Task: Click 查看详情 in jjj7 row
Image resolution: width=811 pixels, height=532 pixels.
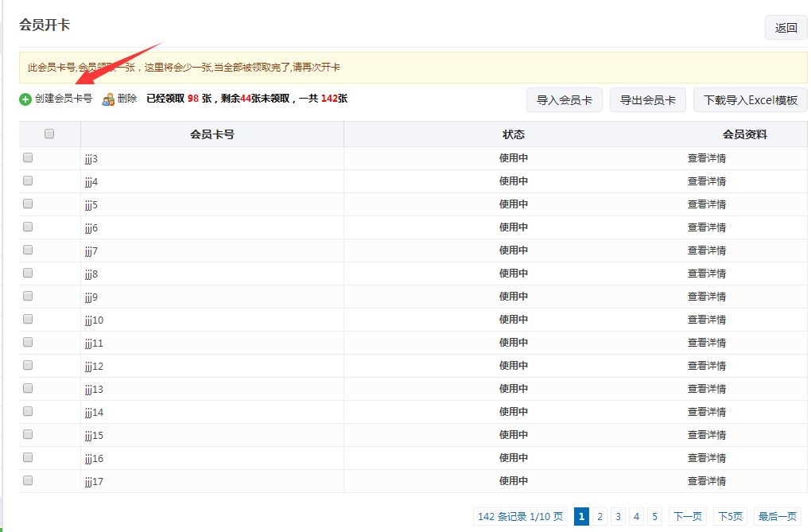Action: (x=707, y=250)
